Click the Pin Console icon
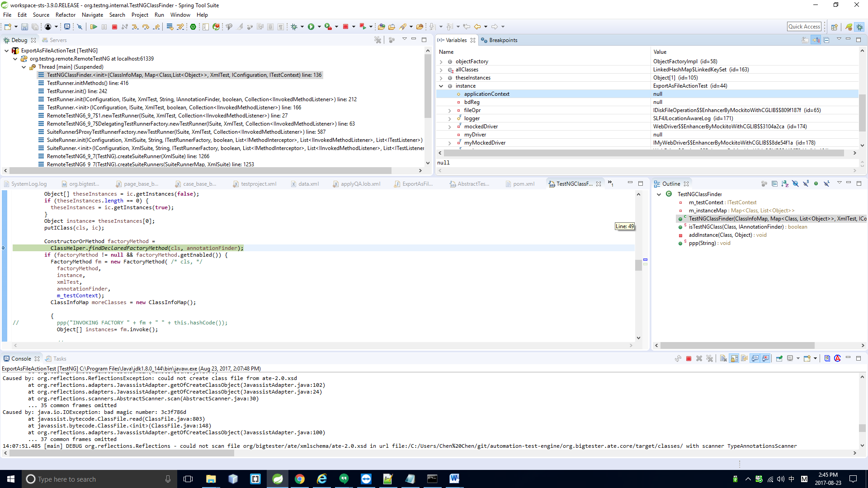868x488 pixels. (779, 359)
